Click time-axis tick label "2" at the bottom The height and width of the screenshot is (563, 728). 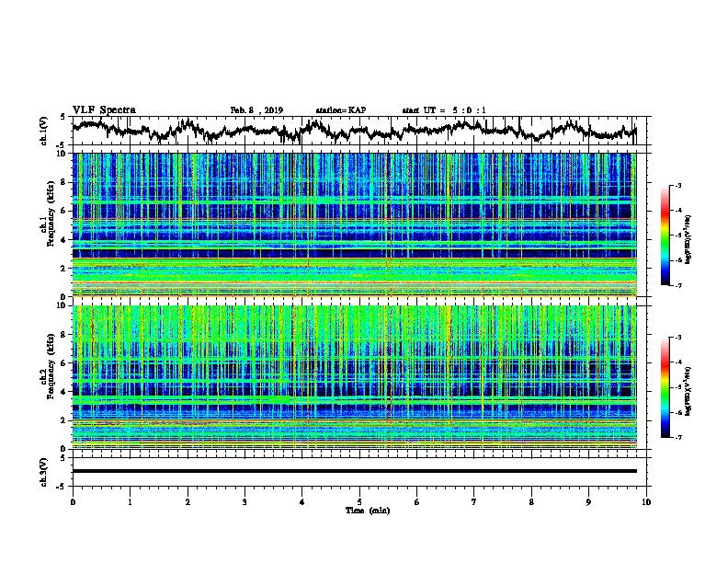tap(188, 502)
